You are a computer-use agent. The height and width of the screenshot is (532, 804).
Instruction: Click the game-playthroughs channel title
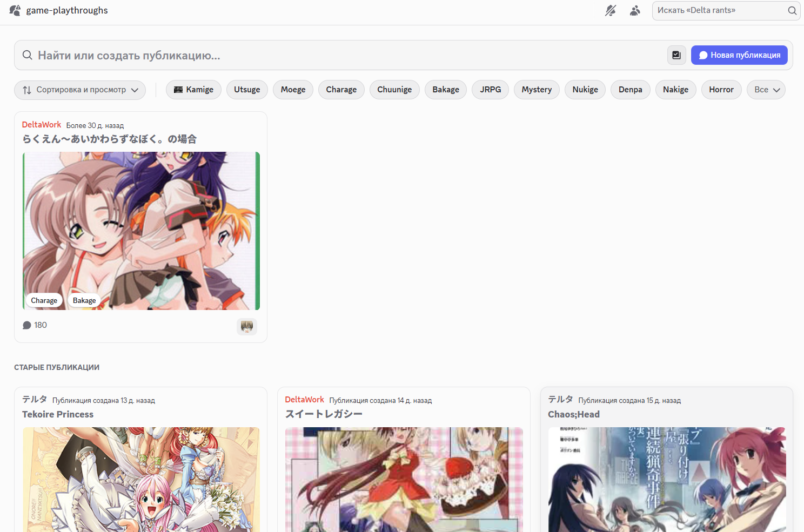click(67, 10)
